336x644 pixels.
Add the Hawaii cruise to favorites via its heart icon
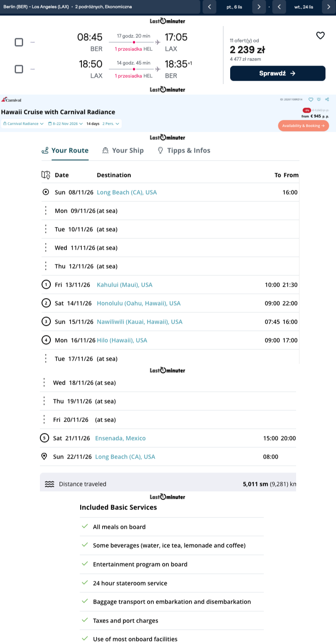(311, 100)
